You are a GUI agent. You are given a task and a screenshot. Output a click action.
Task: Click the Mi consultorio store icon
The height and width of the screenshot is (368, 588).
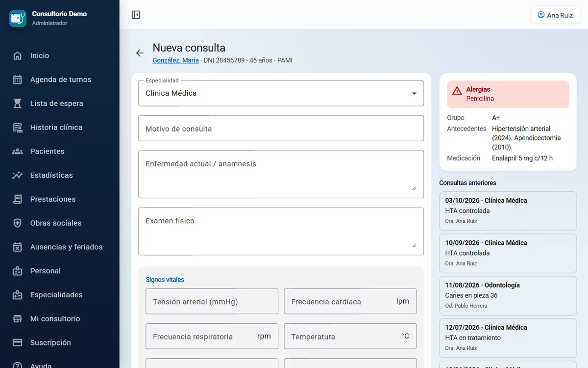[18, 319]
